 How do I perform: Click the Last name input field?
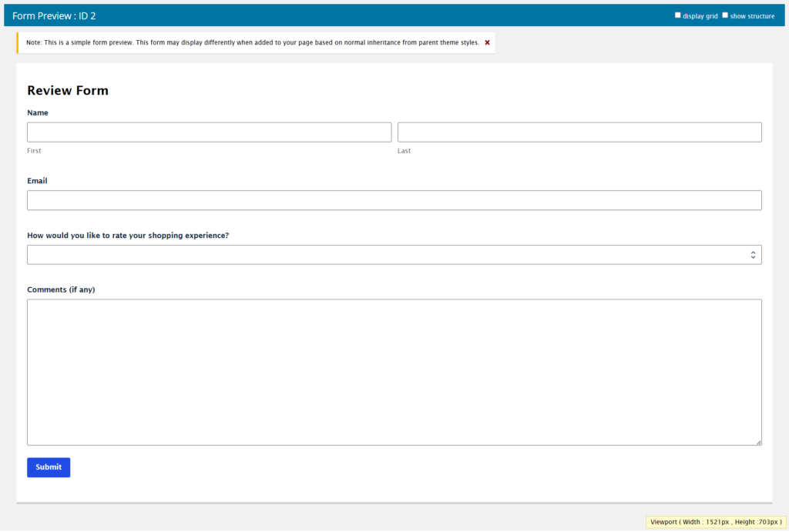tap(579, 132)
